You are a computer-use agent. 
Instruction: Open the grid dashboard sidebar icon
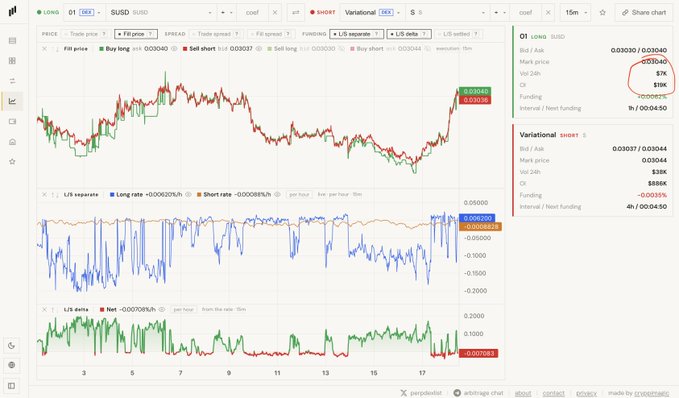12,61
